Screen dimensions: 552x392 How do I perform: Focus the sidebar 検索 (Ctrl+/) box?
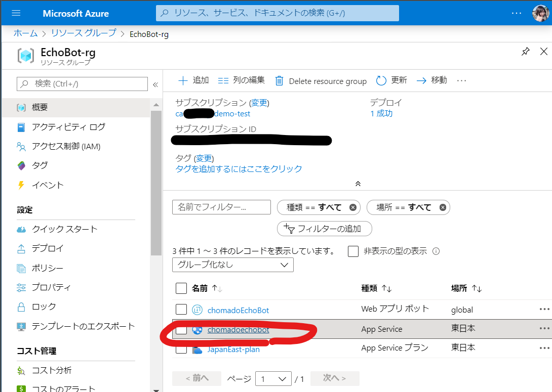[82, 83]
